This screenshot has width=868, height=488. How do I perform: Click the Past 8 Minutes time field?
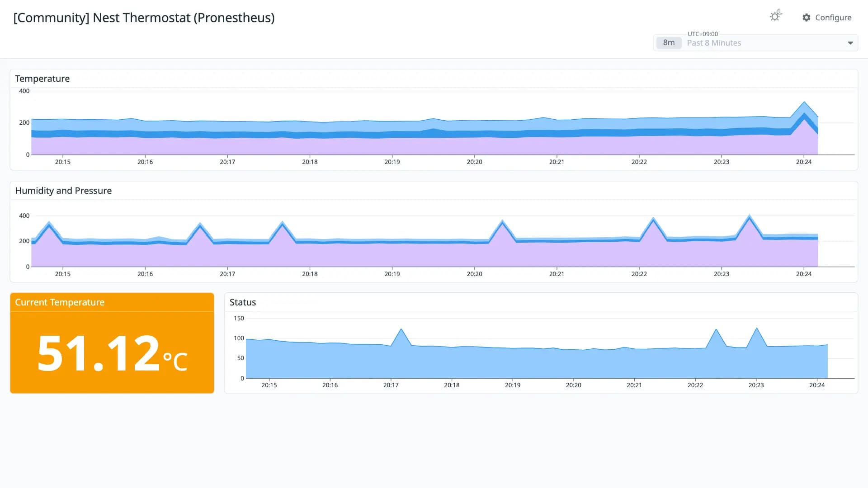click(x=755, y=43)
